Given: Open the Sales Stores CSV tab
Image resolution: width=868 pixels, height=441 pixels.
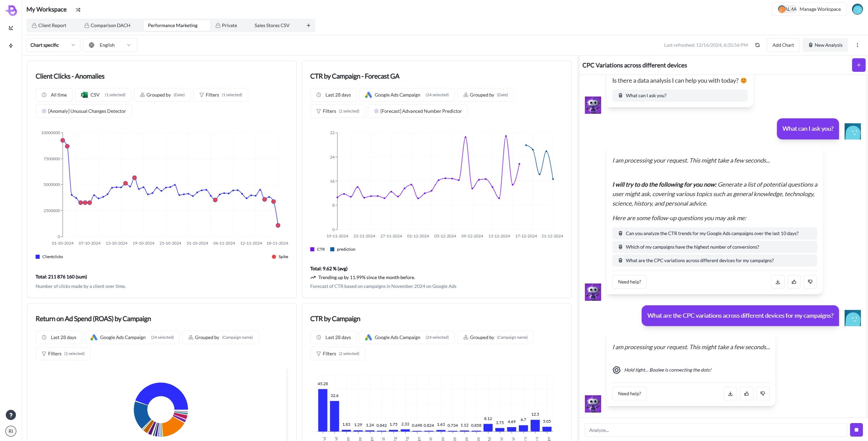Looking at the screenshot, I should point(272,25).
